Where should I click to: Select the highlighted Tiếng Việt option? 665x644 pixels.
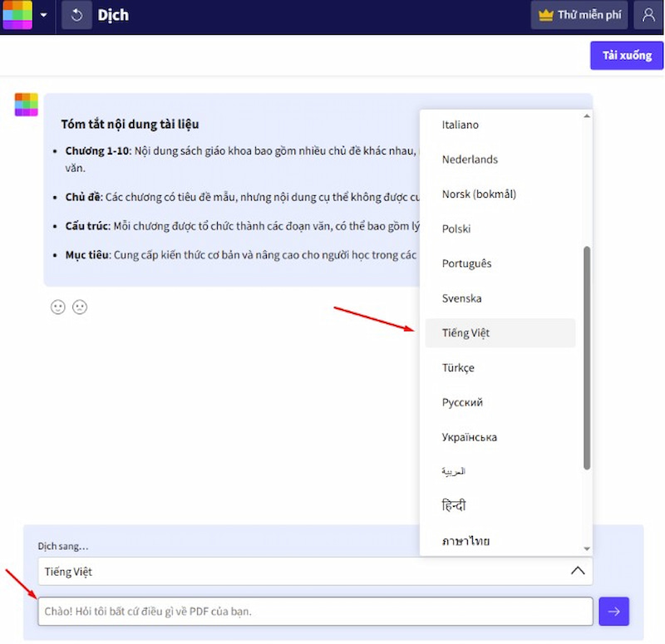[x=500, y=333]
